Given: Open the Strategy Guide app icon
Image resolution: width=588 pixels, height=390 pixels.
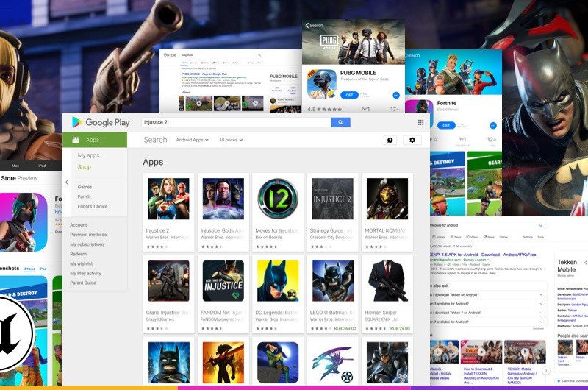Looking at the screenshot, I should tap(333, 199).
